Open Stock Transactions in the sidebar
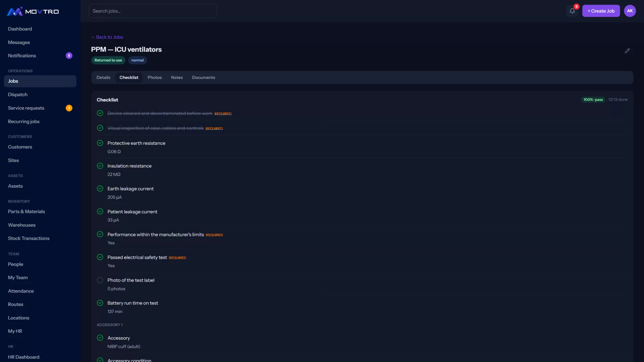The height and width of the screenshot is (362, 644). coord(40,238)
